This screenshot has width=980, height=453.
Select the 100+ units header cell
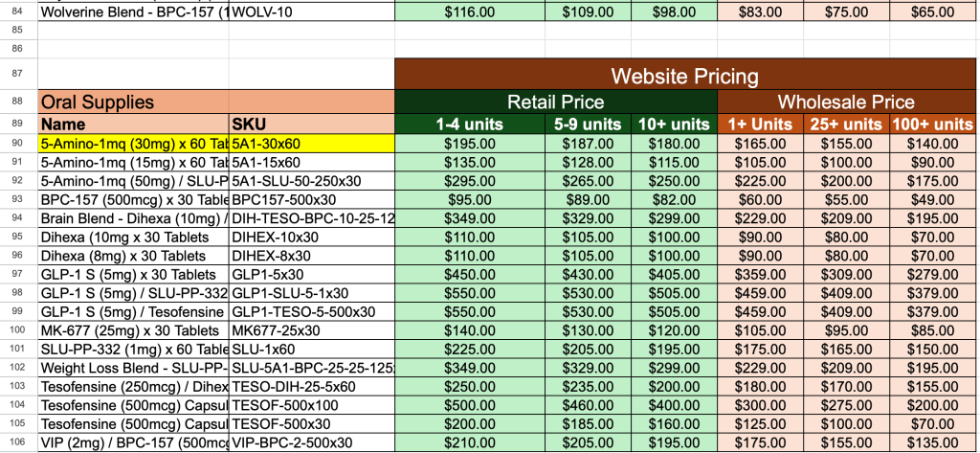[x=932, y=124]
